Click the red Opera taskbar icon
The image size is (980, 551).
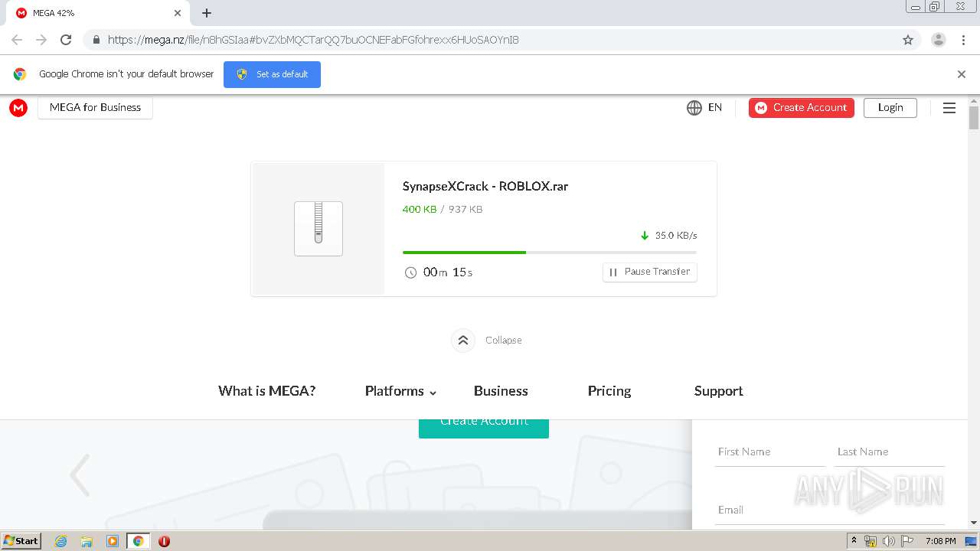(x=164, y=541)
